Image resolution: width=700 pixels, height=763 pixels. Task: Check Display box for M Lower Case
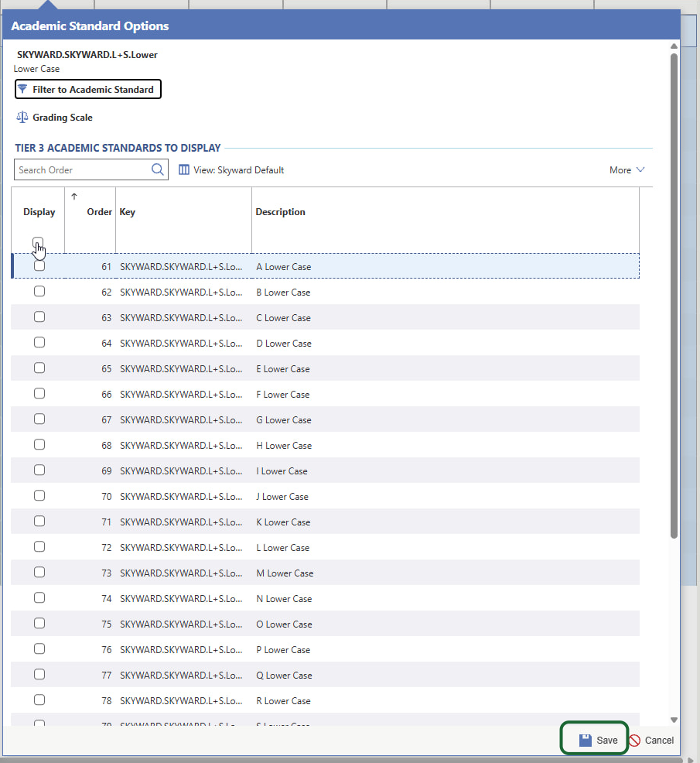click(39, 573)
